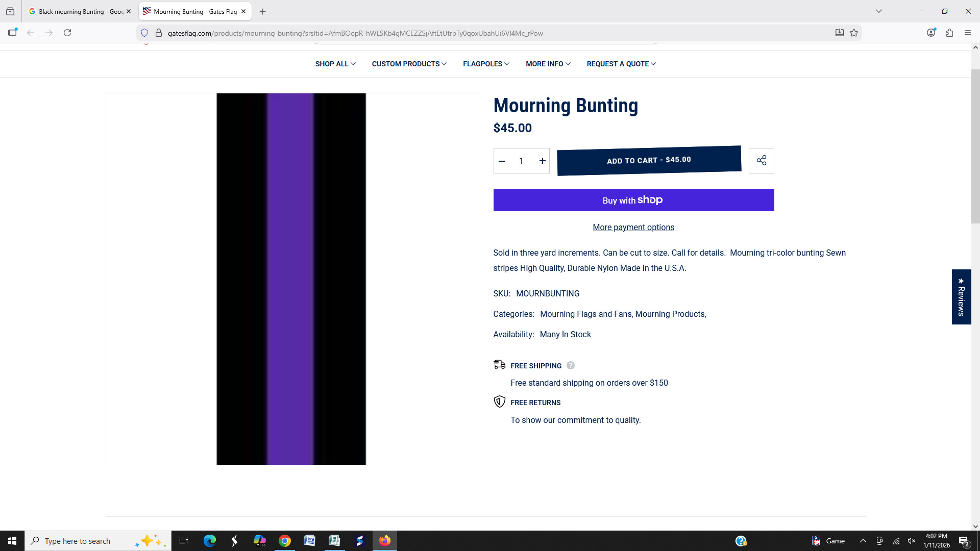This screenshot has height=551, width=980.
Task: Open the Firefox extensions icon
Action: pos(949,33)
